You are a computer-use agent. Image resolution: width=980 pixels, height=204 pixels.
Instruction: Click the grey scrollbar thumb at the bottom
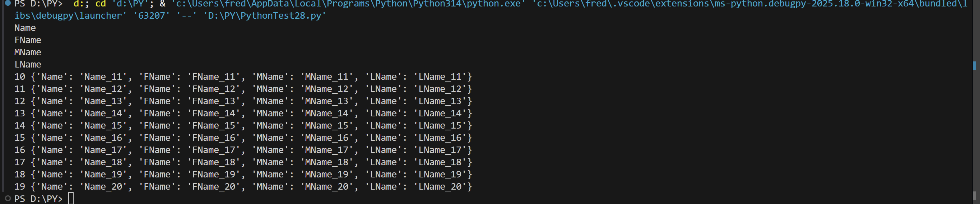[x=974, y=196]
